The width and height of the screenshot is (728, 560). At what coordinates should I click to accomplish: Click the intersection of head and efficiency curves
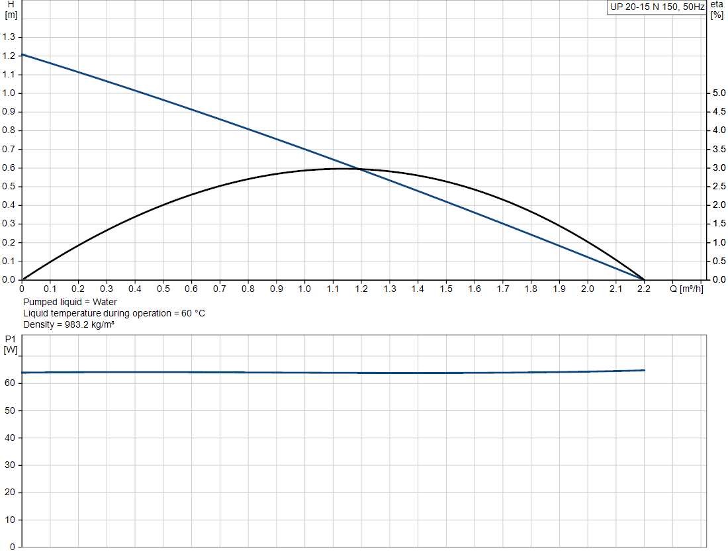[360, 169]
